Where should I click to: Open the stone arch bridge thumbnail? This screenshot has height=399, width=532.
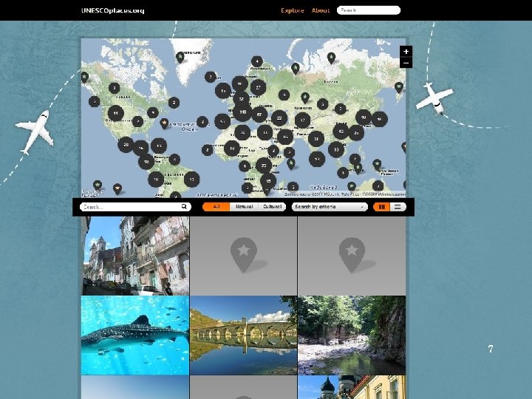[x=243, y=335]
